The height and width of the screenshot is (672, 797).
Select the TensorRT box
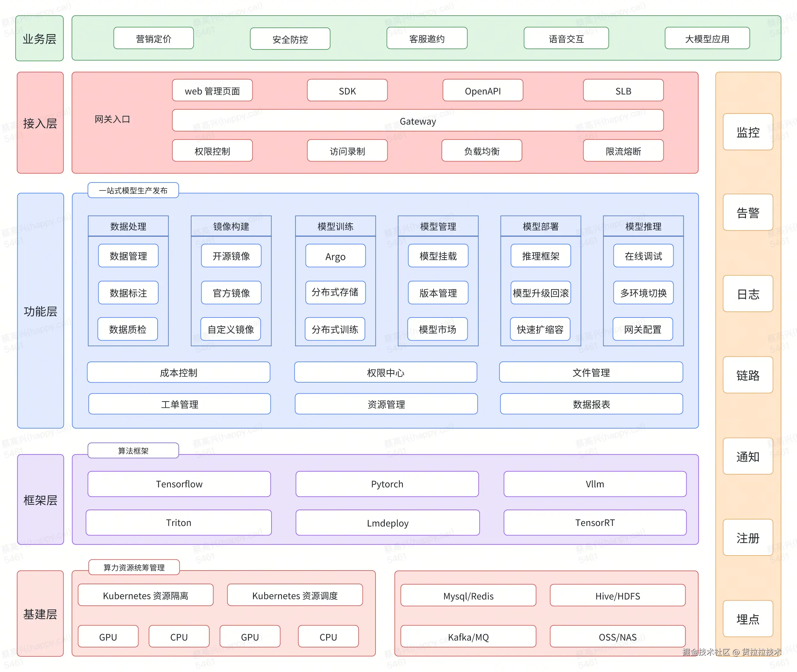click(x=594, y=522)
